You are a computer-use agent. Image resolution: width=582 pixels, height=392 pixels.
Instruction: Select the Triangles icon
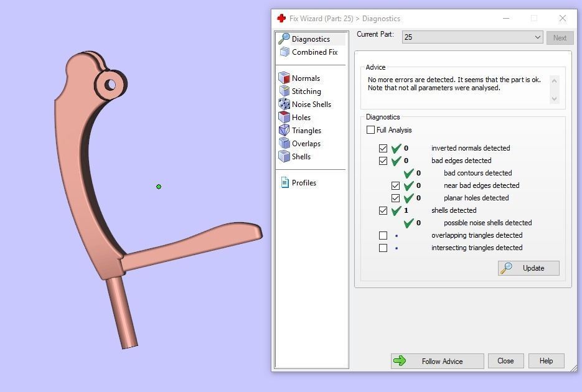coord(284,130)
